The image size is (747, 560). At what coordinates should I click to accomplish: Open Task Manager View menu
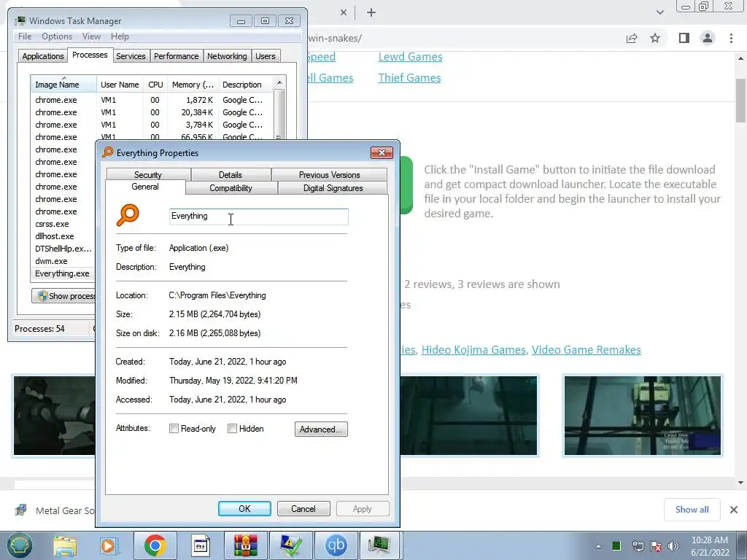tap(91, 36)
